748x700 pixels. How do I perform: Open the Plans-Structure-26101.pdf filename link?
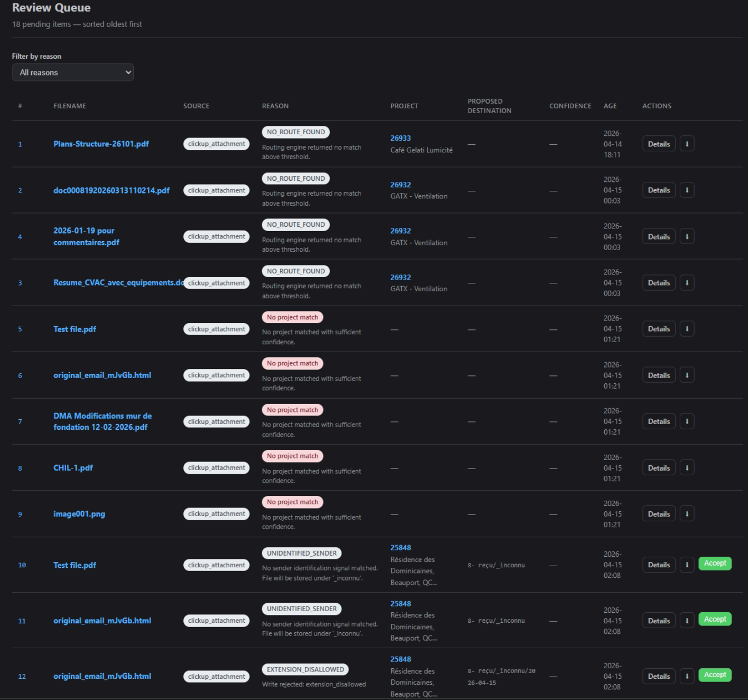coord(101,144)
